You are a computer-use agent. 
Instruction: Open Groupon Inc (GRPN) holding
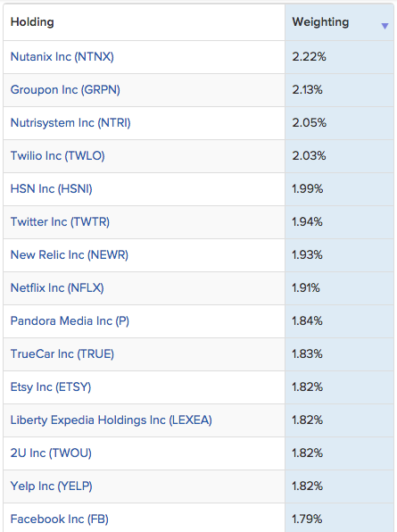tap(65, 90)
